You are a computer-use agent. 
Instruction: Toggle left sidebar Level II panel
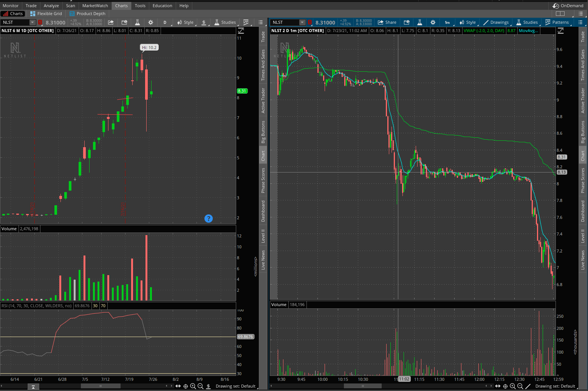click(263, 236)
